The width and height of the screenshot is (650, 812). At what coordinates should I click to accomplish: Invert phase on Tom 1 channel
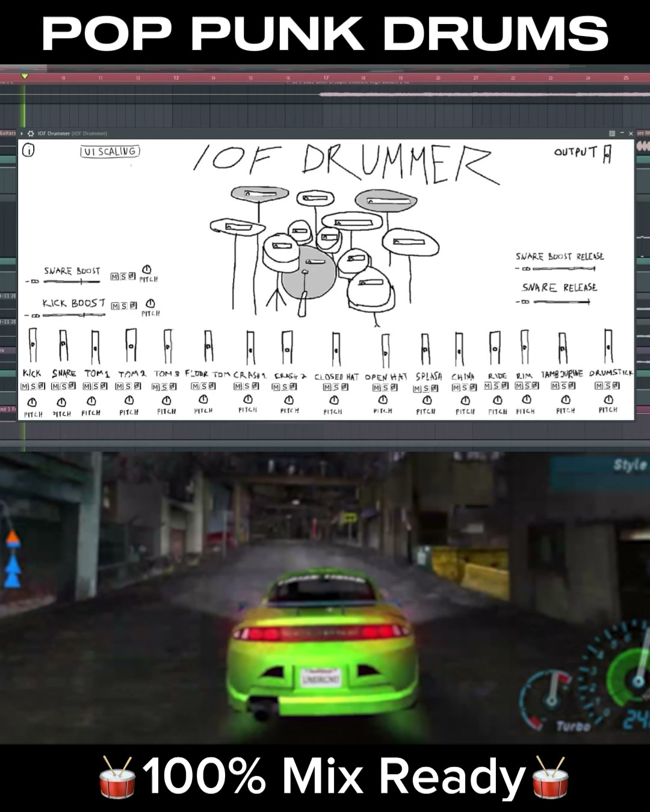coord(104,386)
